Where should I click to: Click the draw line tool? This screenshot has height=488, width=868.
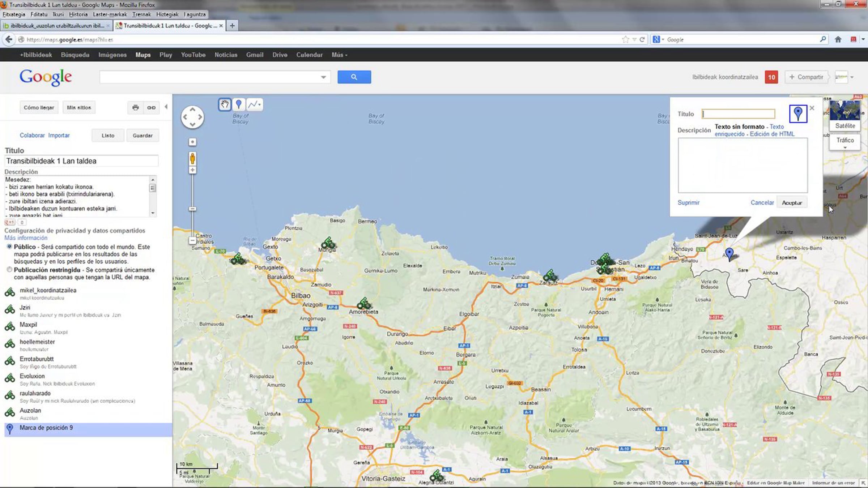[x=254, y=105]
